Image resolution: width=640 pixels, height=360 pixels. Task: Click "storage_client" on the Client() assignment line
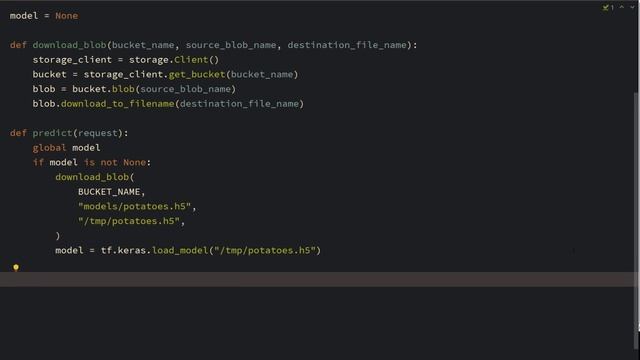(72, 60)
